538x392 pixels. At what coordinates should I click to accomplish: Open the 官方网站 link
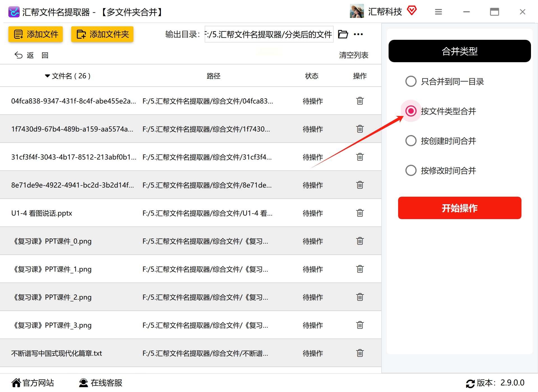(x=33, y=383)
